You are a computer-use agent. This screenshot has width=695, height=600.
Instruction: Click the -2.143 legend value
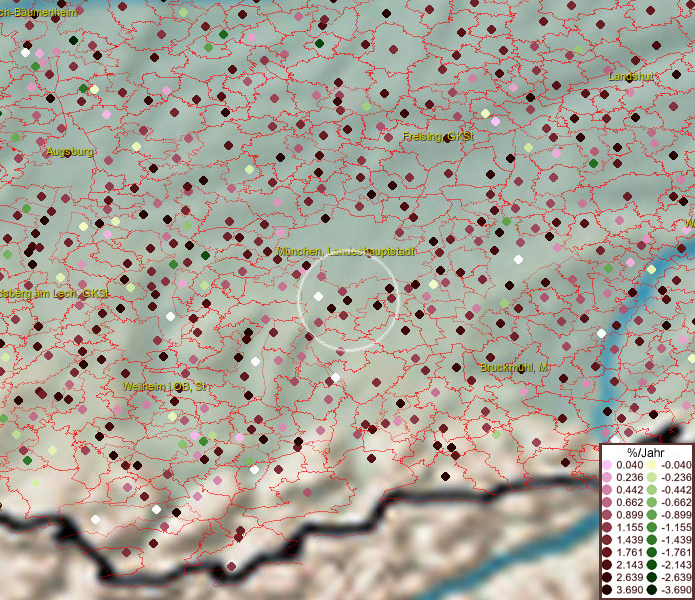point(676,565)
